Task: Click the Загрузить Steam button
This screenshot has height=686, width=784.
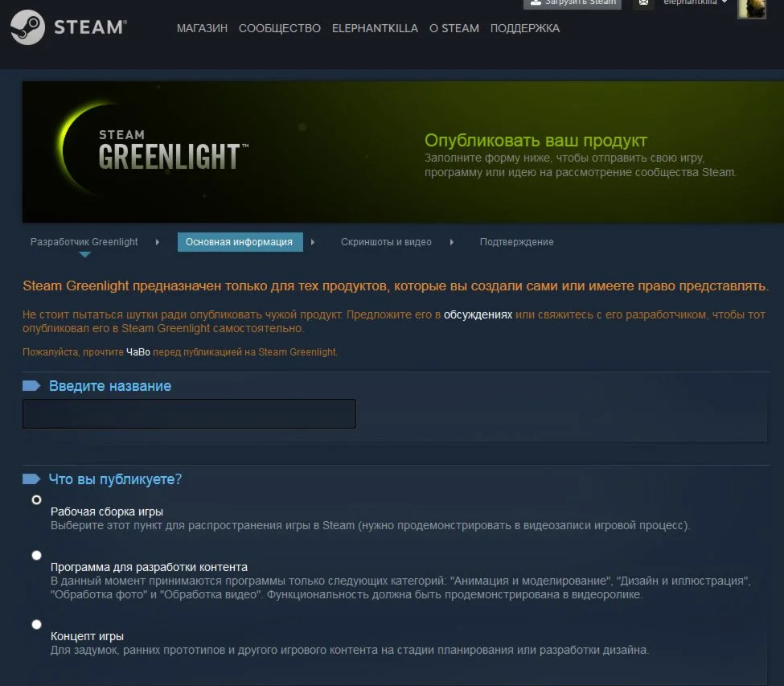Action: coord(573,3)
